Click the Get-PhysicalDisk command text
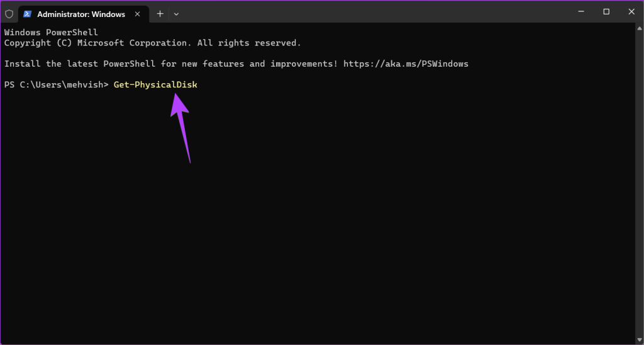 [155, 85]
